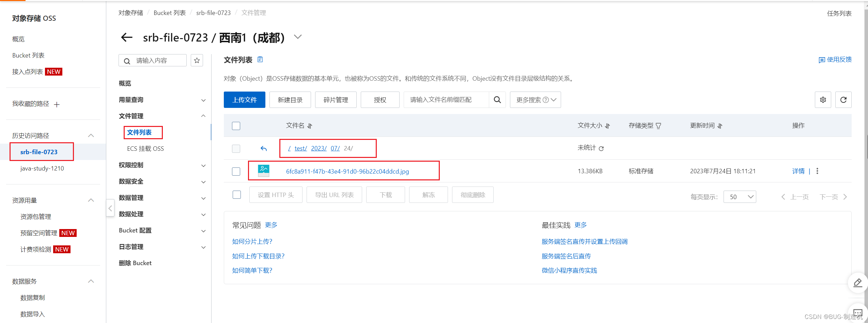Screen dimensions: 868x323
Task: Click the 使用反馈 feedback link
Action: pyautogui.click(x=835, y=60)
